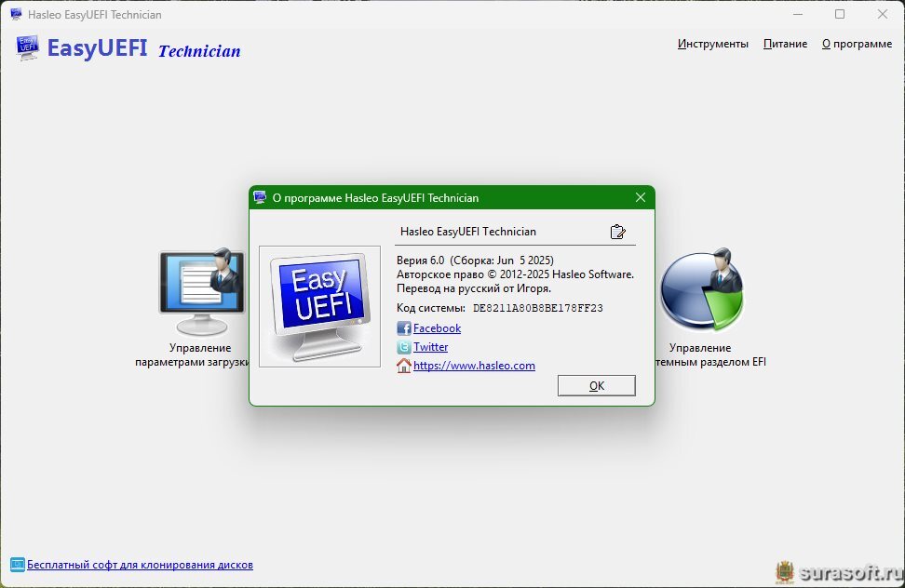The height and width of the screenshot is (588, 905).
Task: Open the О программе menu
Action: pyautogui.click(x=858, y=44)
